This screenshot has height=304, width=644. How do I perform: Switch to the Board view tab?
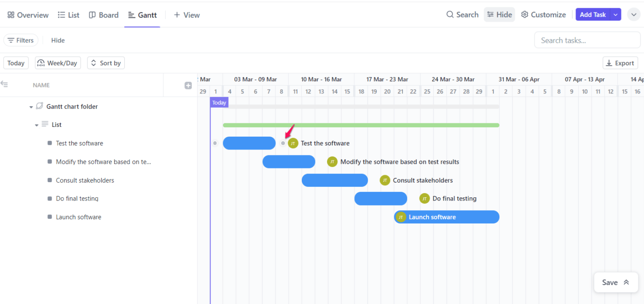103,15
